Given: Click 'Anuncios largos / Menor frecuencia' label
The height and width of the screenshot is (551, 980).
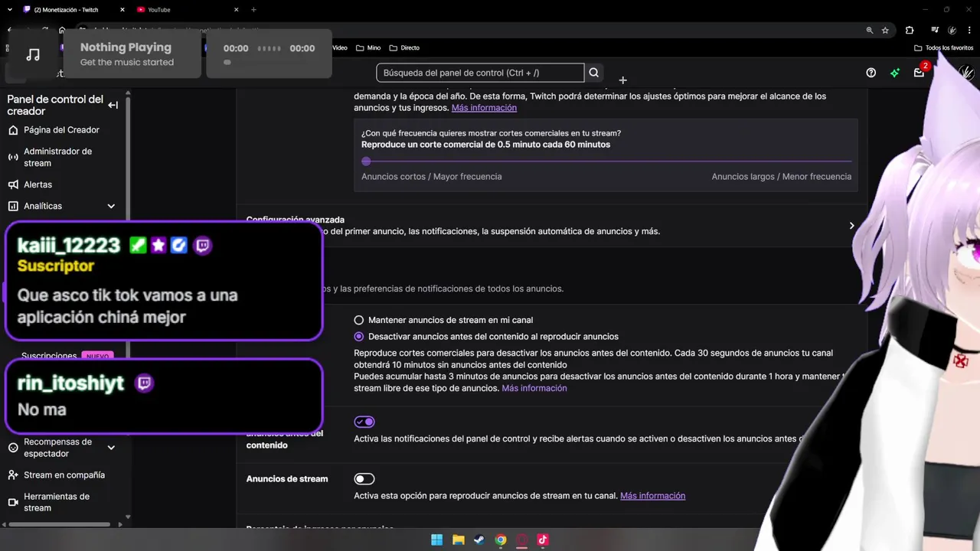Looking at the screenshot, I should (x=781, y=177).
